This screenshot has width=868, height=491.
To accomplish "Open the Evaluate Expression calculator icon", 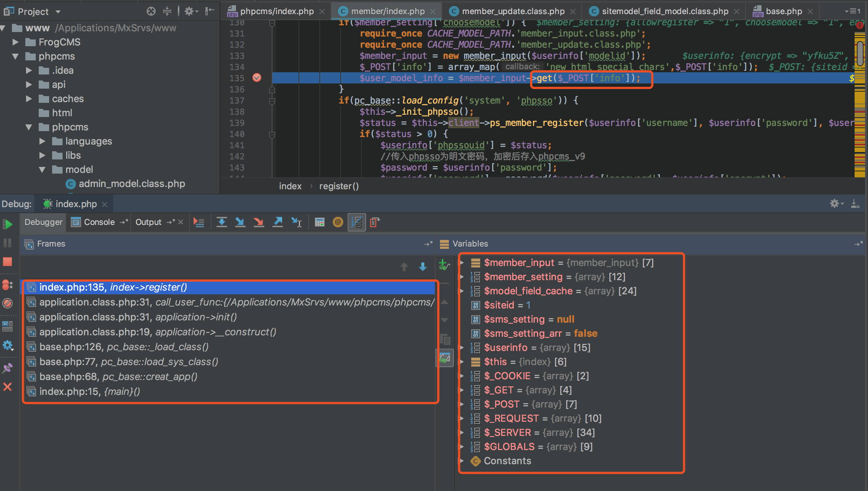I will (x=319, y=222).
